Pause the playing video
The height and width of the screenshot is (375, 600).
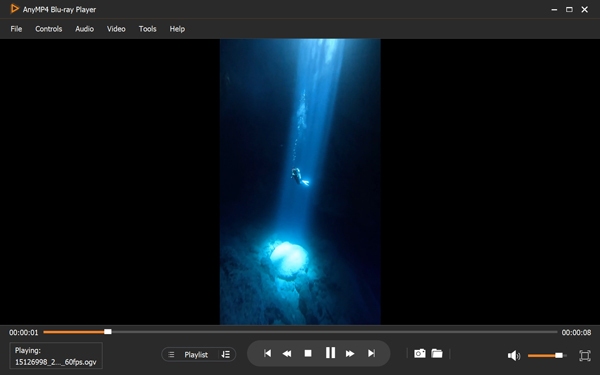[x=330, y=352]
